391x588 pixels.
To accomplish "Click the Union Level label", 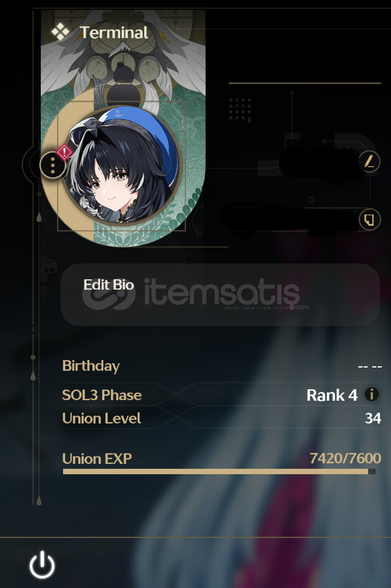I will point(102,418).
